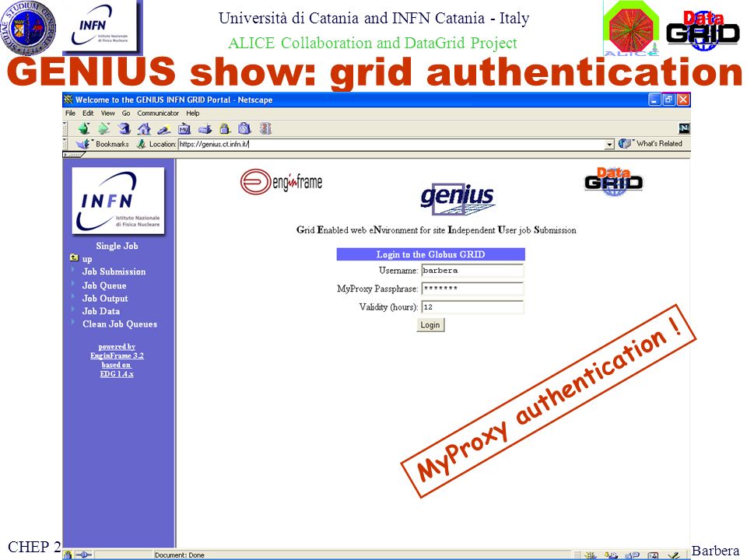This screenshot has width=747, height=560.
Task: Open Job Queue in the sidebar
Action: tap(104, 285)
